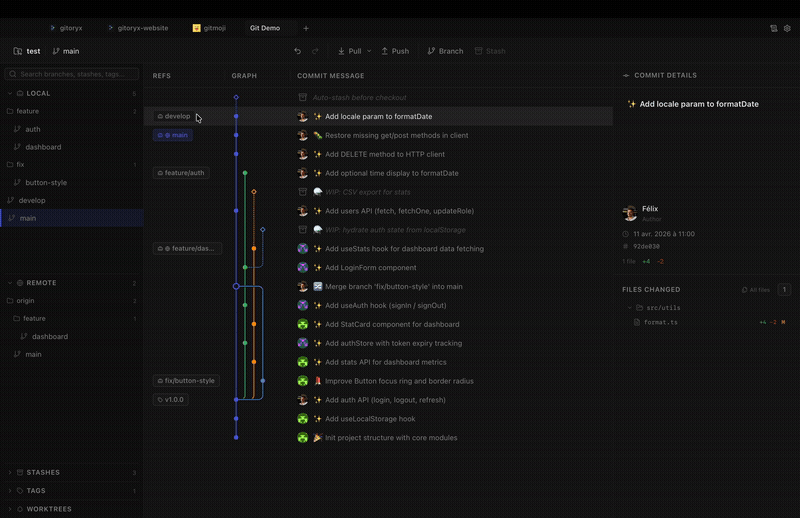Open the Pull options dropdown arrow
The image size is (800, 518).
click(x=369, y=51)
